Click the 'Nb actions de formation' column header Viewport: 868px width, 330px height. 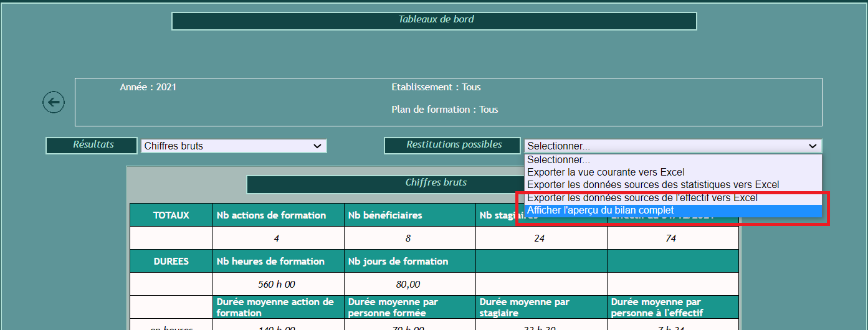pyautogui.click(x=278, y=215)
